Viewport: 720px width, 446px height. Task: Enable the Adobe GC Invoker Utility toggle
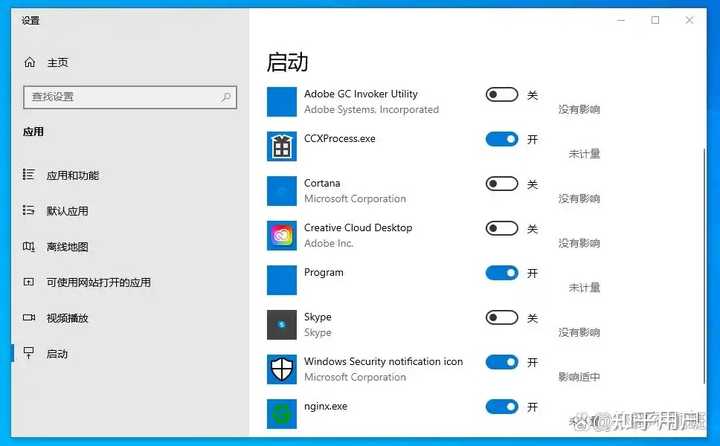[x=501, y=95]
